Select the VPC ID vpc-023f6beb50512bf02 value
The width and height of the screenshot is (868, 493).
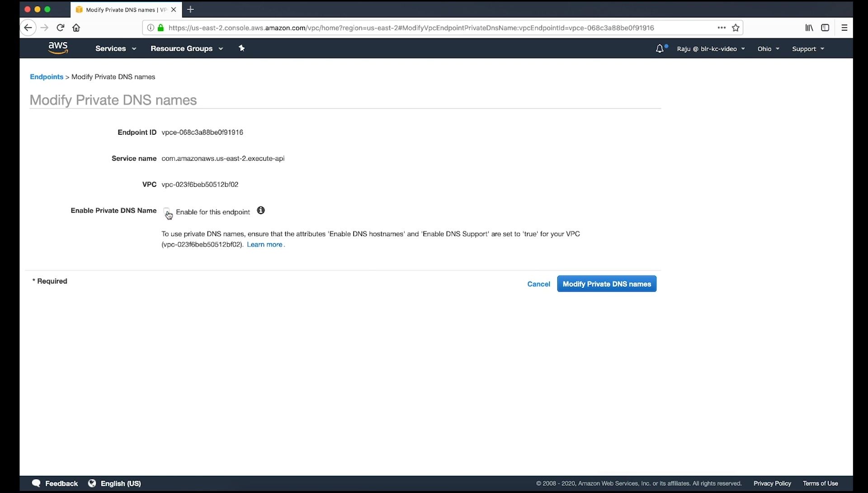pos(200,185)
